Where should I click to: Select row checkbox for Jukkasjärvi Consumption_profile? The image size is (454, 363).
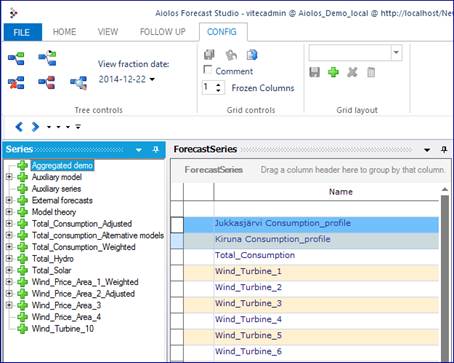[x=177, y=225]
